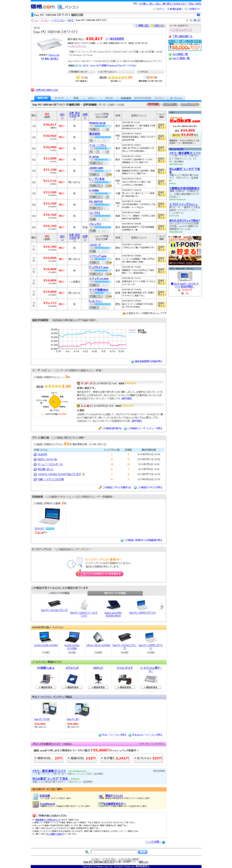
Task: Open the ホームページビルダー14 thread
Action: 49,465
